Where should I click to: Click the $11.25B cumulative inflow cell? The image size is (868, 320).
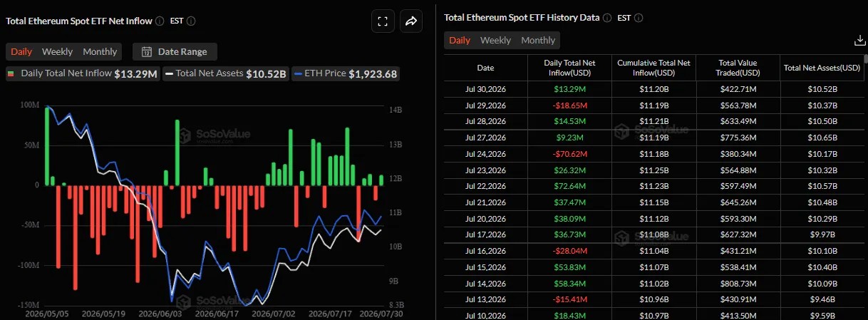tap(653, 170)
